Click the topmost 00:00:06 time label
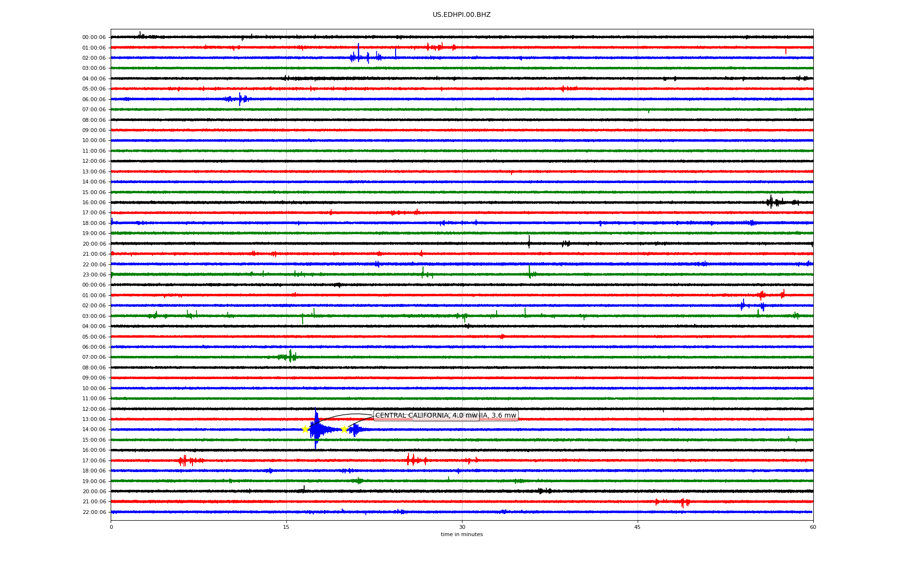924x578 pixels. [x=94, y=38]
